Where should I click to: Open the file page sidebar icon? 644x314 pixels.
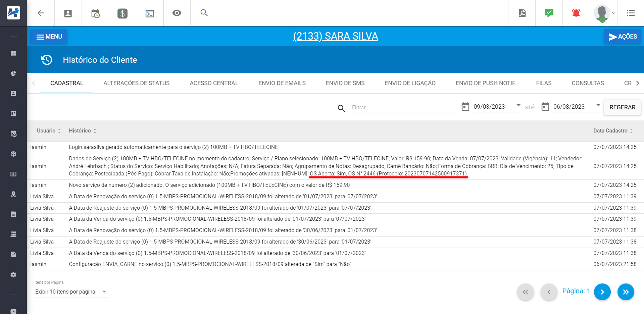coord(13,255)
